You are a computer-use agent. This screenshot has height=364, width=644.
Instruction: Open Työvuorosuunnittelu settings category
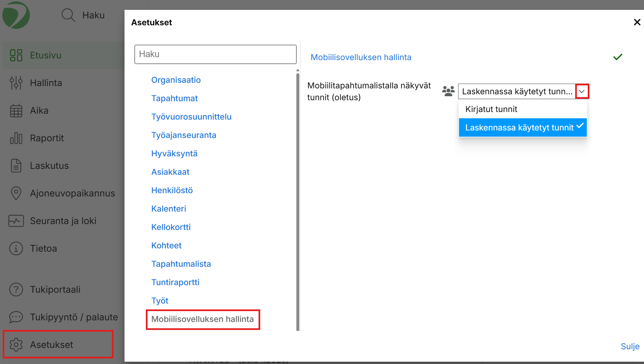pyautogui.click(x=191, y=117)
